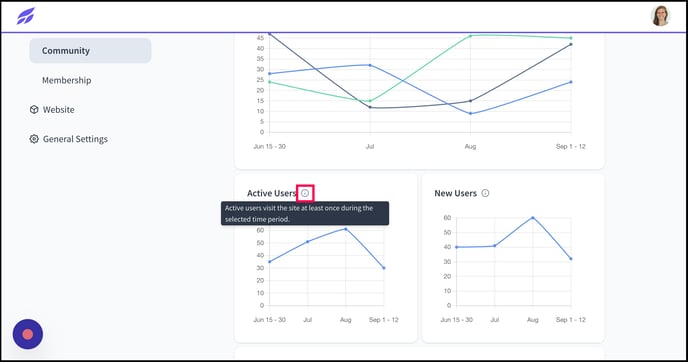
Task: Open General Settings
Action: [75, 139]
